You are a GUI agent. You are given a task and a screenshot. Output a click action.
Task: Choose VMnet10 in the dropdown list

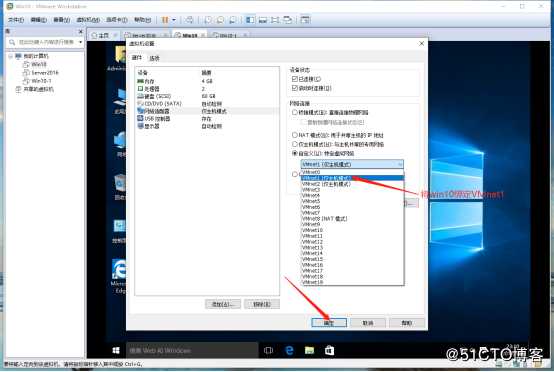pos(352,230)
